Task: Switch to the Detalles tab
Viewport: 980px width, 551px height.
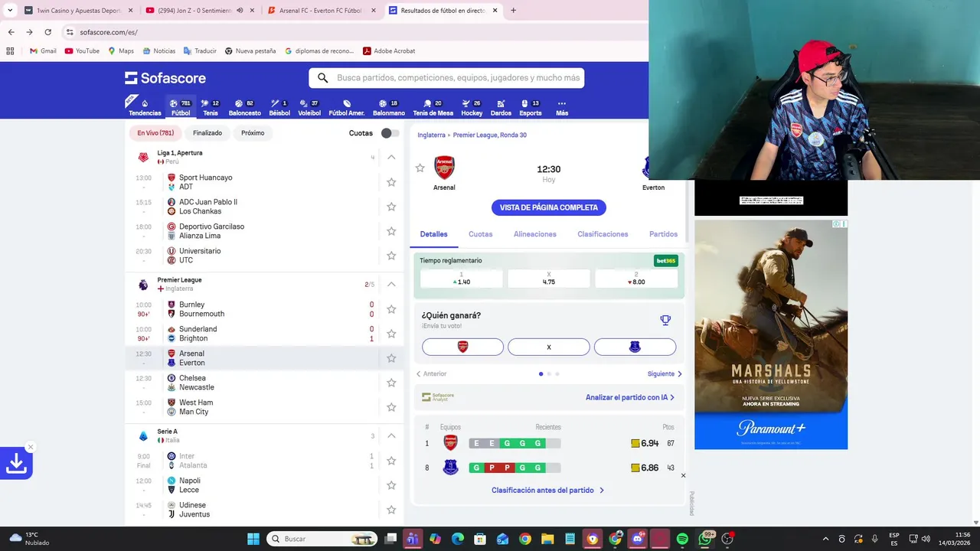Action: 433,234
